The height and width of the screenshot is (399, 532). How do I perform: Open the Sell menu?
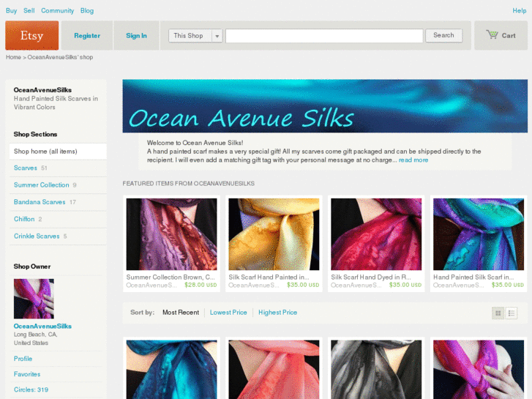point(29,10)
